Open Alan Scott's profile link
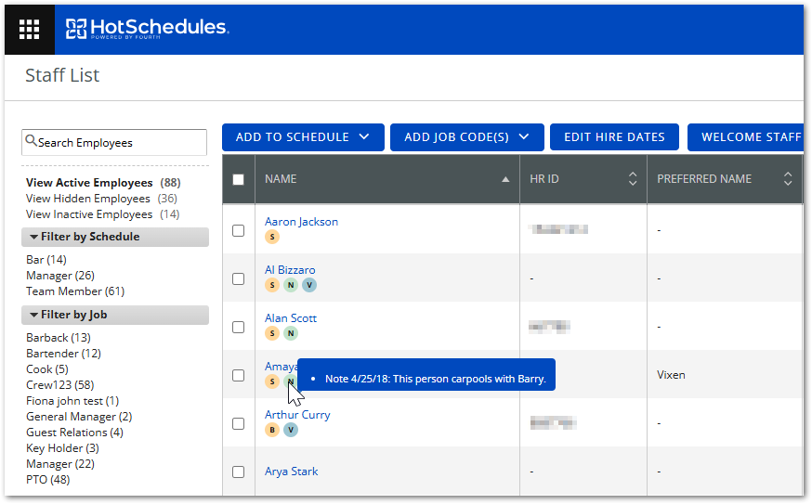 (x=291, y=318)
